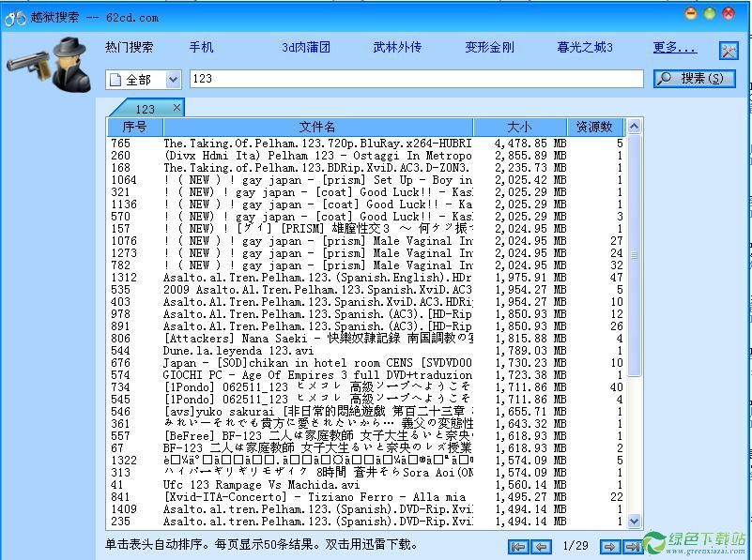Click the search text input field
The image size is (752, 560).
point(416,79)
